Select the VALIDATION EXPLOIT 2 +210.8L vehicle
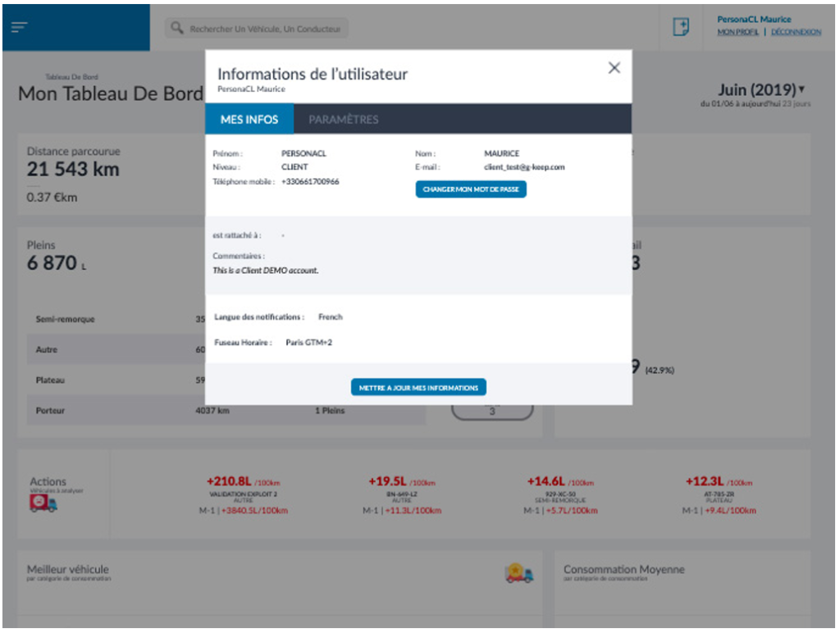This screenshot has width=840, height=633. [242, 495]
